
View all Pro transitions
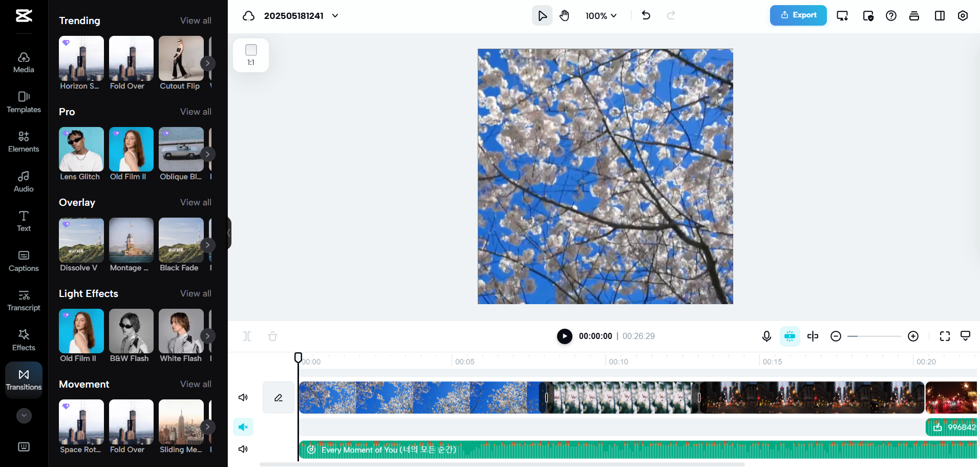[196, 112]
